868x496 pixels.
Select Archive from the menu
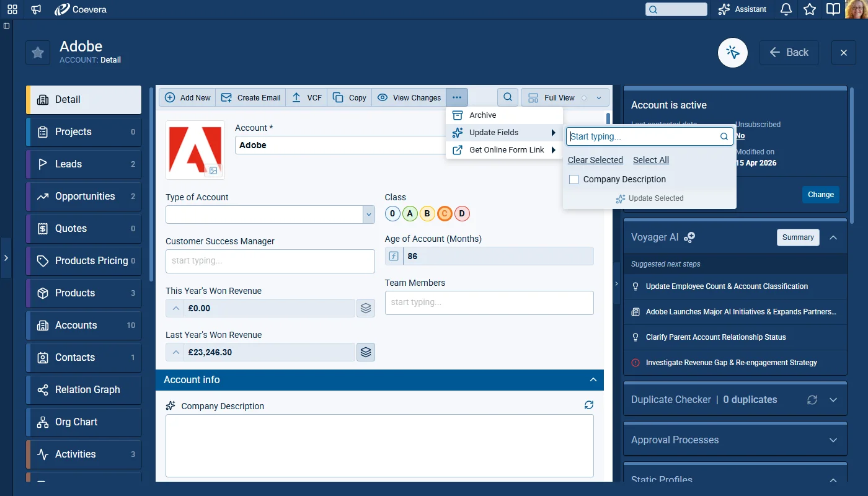504,115
